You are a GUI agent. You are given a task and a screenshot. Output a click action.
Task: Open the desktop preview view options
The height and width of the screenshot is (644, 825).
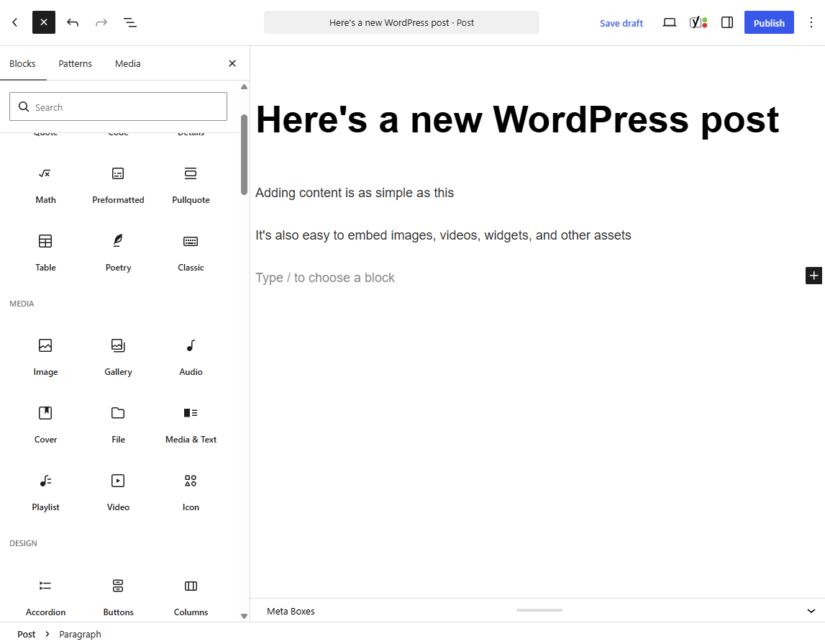tap(669, 22)
